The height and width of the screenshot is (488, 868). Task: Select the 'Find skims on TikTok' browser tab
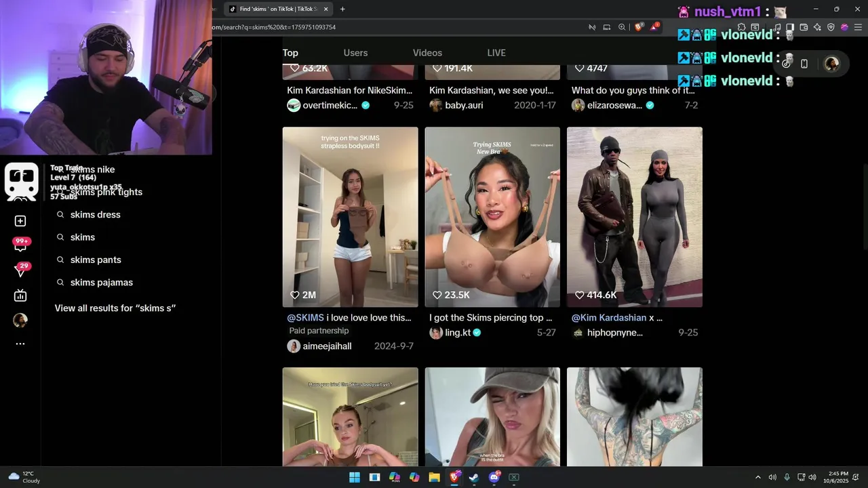[278, 9]
